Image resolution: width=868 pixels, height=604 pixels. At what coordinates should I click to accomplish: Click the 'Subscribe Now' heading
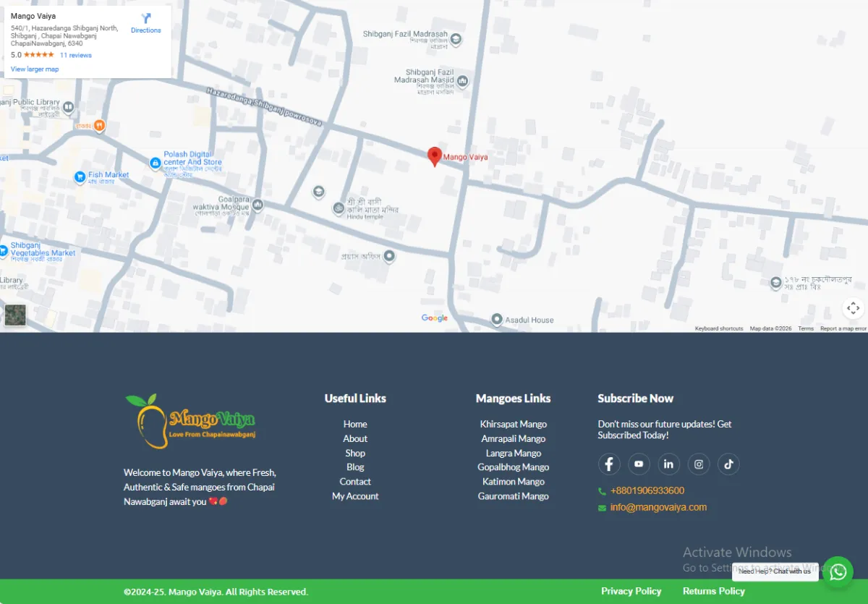point(635,399)
